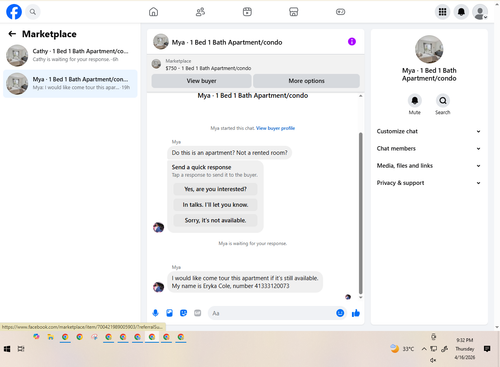This screenshot has width=500, height=367.
Task: Follow the View buyer profile link
Action: (x=275, y=128)
